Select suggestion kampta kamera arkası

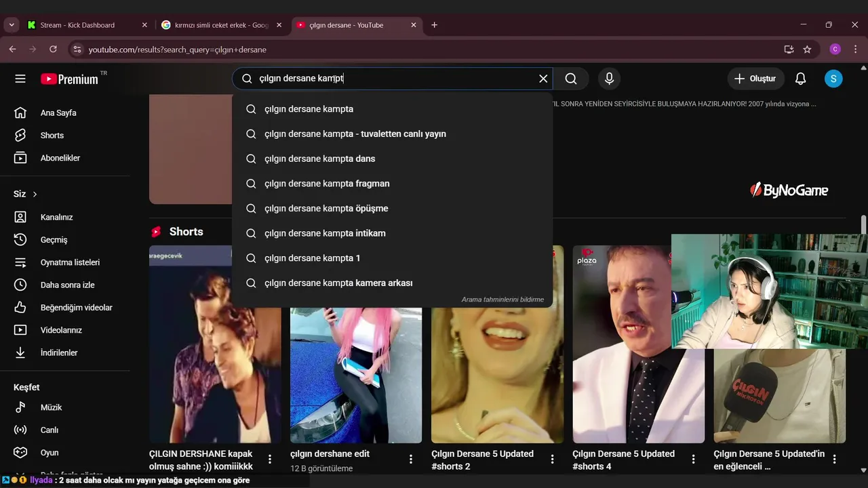point(392,283)
